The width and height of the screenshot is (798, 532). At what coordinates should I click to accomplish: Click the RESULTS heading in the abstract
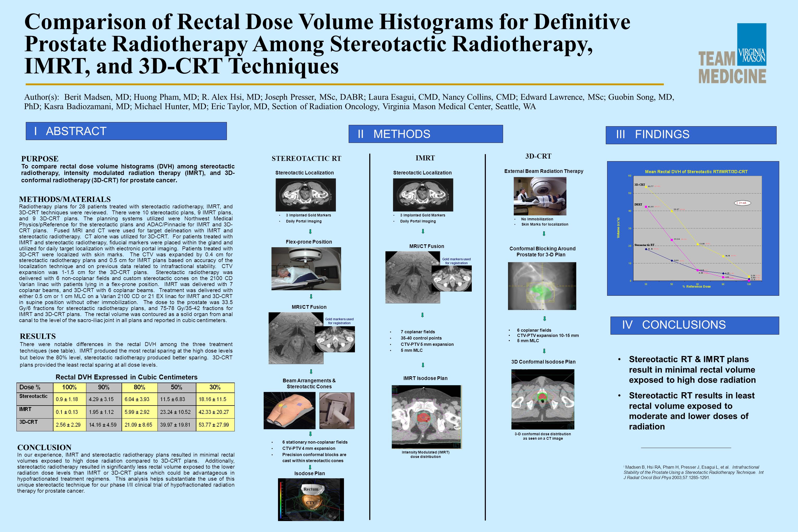point(38,336)
